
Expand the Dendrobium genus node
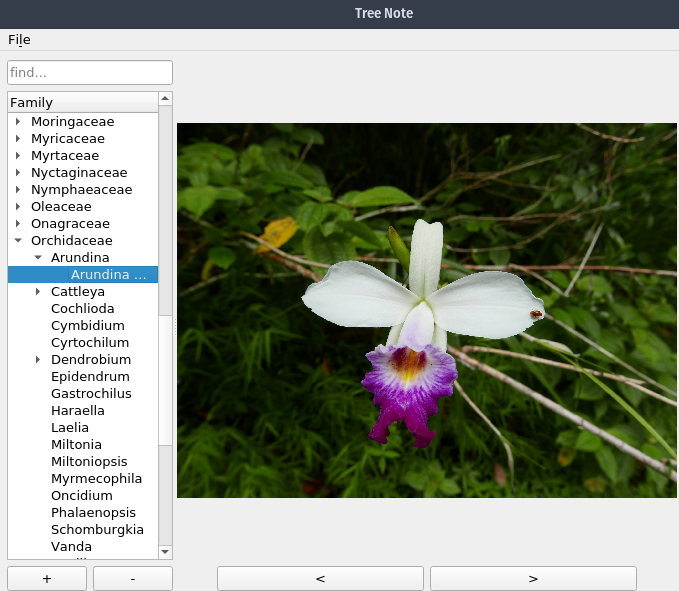(x=38, y=360)
